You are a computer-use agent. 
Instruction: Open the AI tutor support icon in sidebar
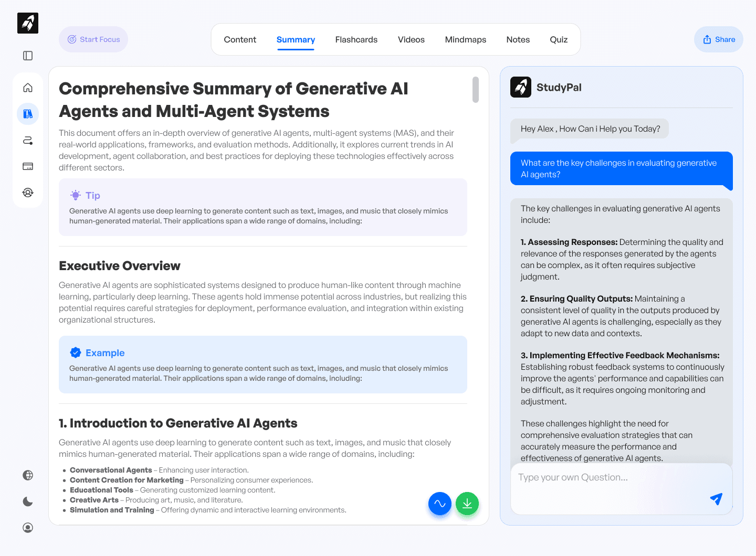pyautogui.click(x=27, y=192)
